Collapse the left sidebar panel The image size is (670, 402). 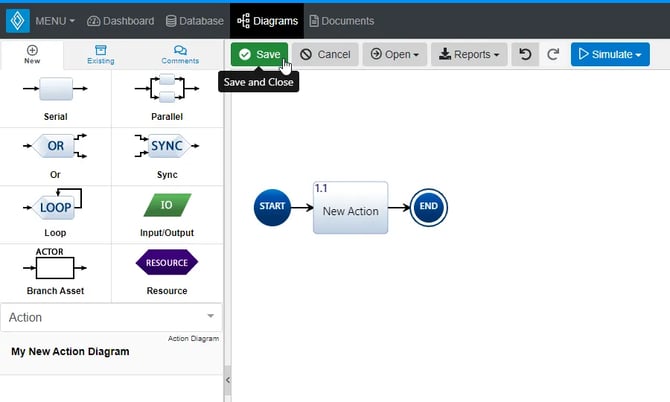point(228,380)
